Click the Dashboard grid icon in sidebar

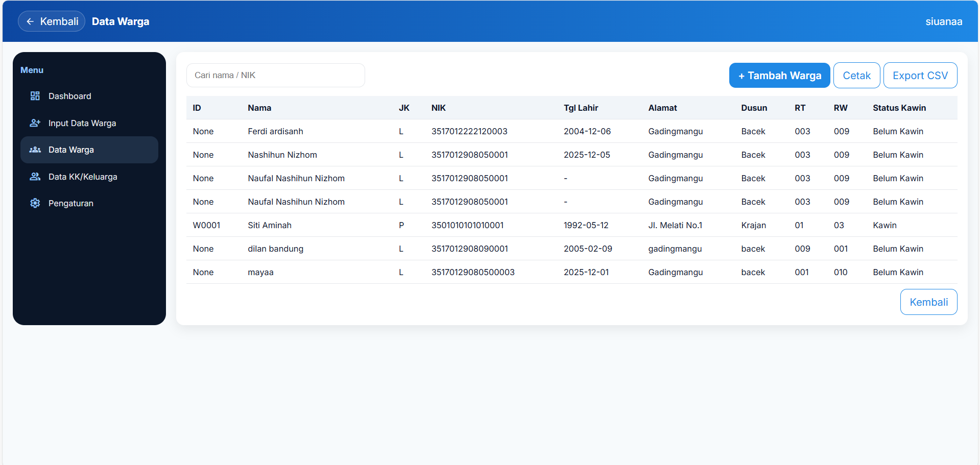point(35,96)
